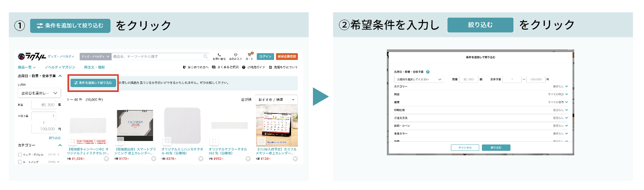Click the enlarge icon on the colorful desk calendar thumbnail
644x190 pixels.
261,141
